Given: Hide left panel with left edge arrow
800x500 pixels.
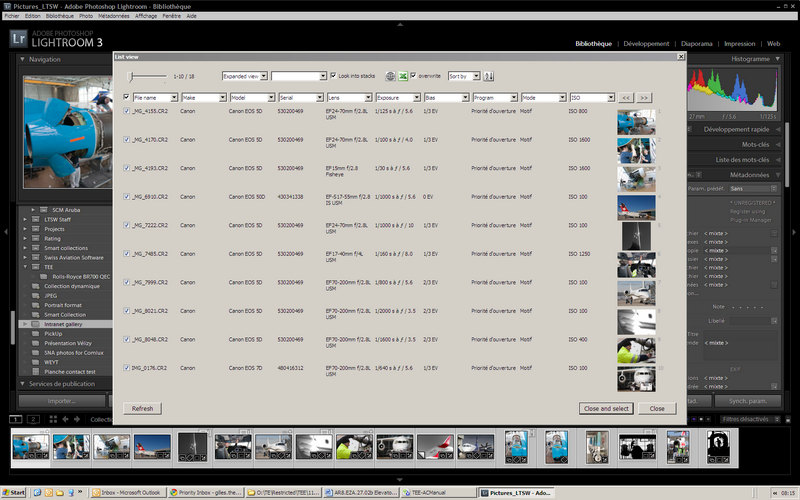Looking at the screenshot, I should 6,232.
